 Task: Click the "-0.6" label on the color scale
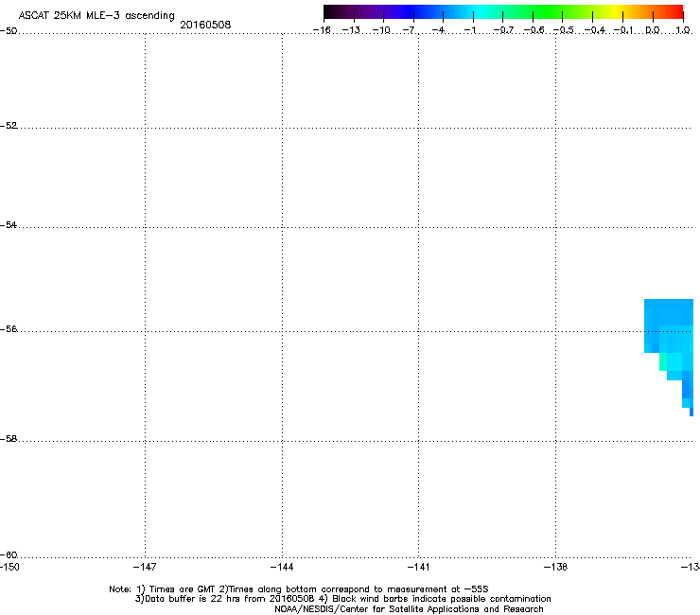tap(534, 30)
